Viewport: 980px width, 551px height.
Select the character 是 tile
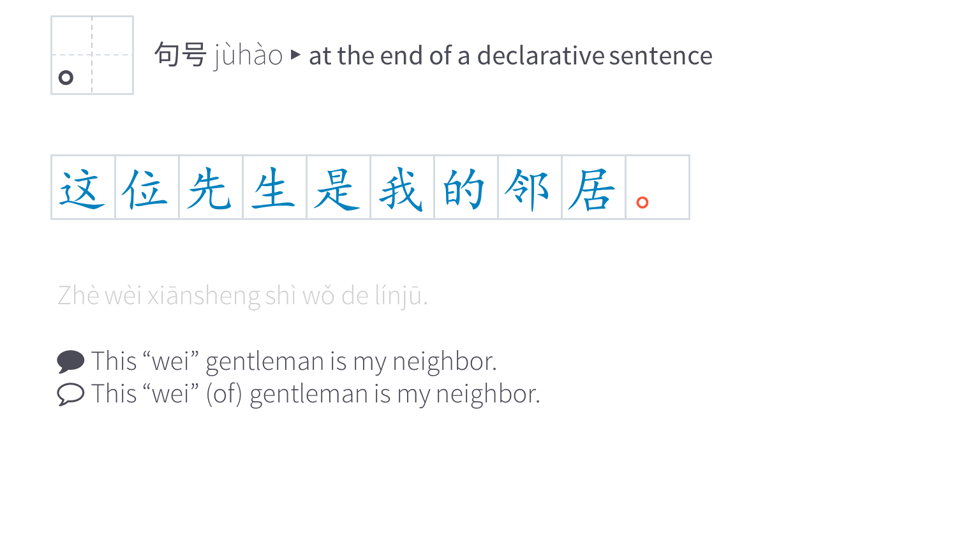tap(338, 187)
